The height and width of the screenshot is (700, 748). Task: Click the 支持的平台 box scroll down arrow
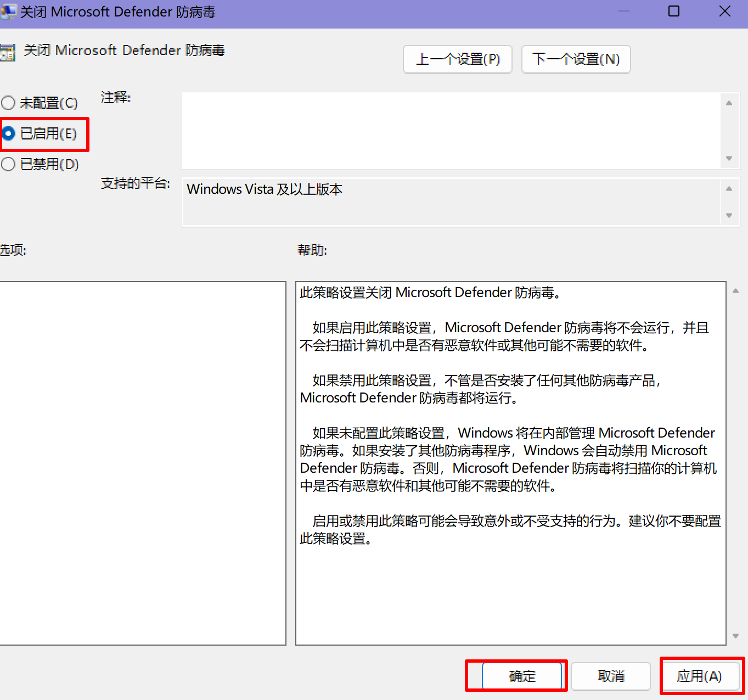tap(729, 215)
